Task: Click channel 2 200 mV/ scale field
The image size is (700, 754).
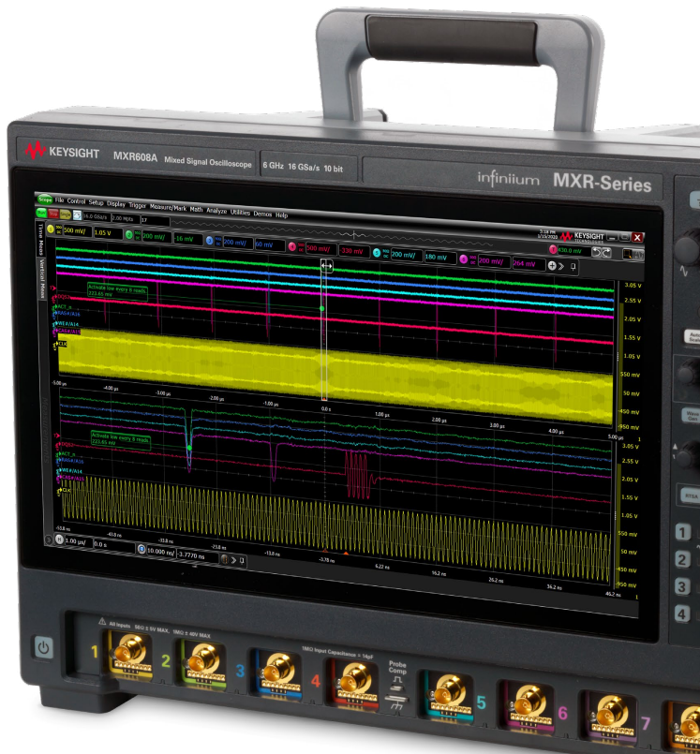Action: coord(156,237)
